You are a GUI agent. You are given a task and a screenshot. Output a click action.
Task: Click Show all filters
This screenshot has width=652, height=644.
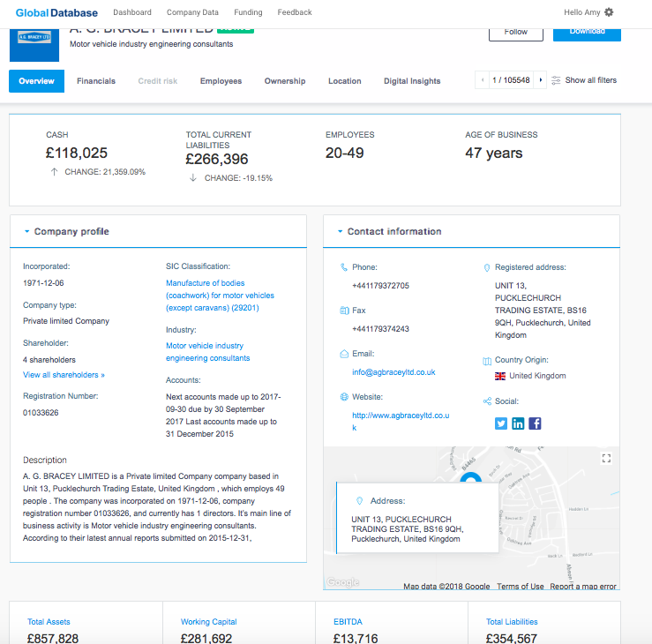pos(590,79)
